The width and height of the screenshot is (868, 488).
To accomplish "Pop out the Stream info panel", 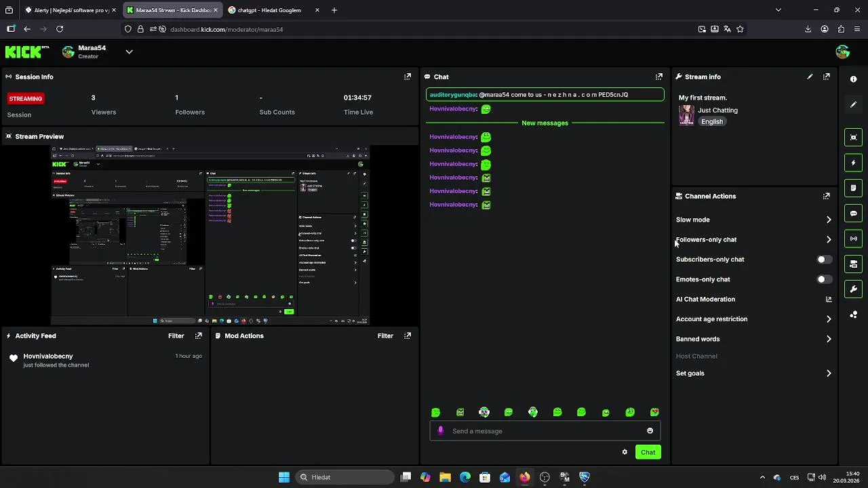I will point(826,77).
